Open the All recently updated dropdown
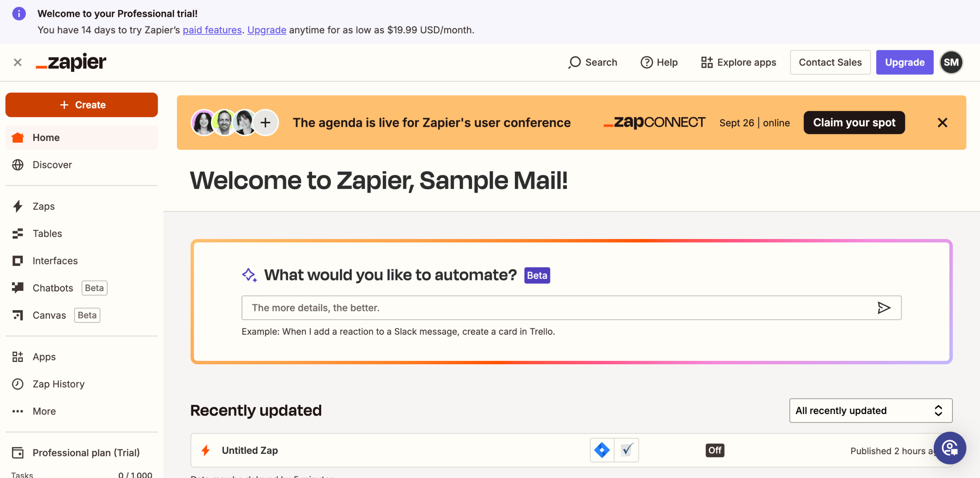This screenshot has height=478, width=980. coord(871,411)
